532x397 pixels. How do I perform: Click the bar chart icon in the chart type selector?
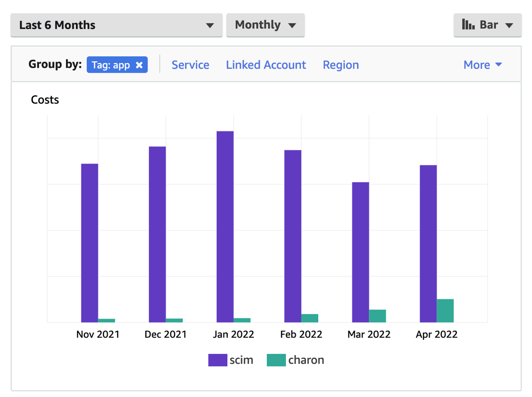coord(468,25)
